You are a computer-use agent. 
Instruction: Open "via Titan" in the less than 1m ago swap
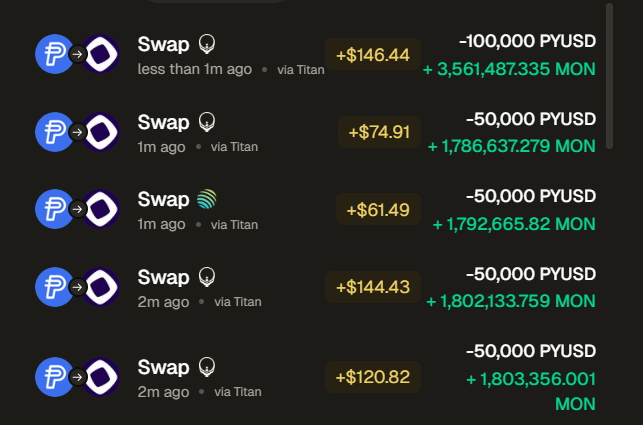tap(301, 70)
